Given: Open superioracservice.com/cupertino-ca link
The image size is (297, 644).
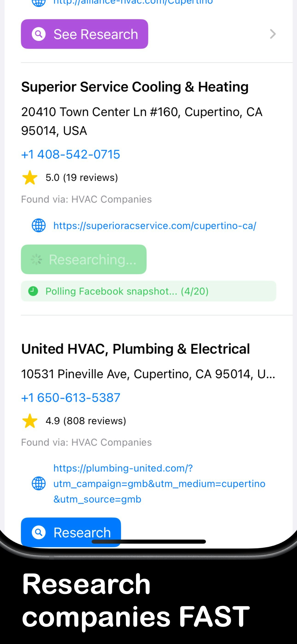Looking at the screenshot, I should 154,225.
